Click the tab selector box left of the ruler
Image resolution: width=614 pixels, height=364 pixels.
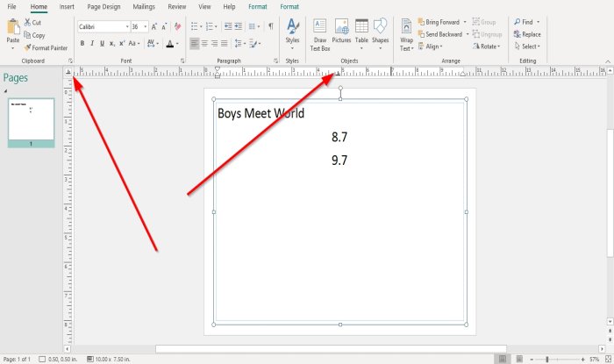click(68, 72)
